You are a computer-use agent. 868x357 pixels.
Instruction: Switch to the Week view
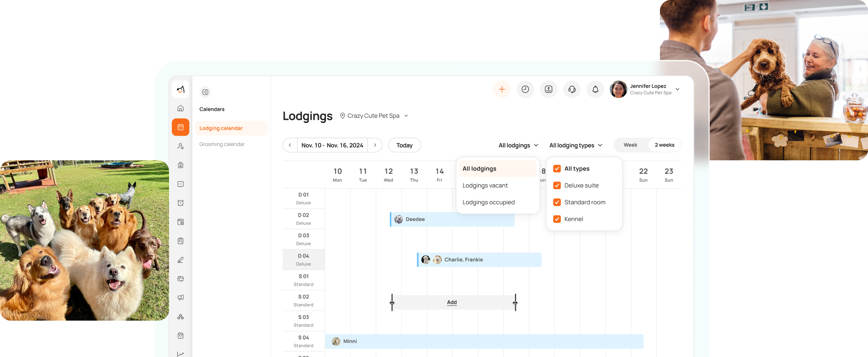coord(630,145)
